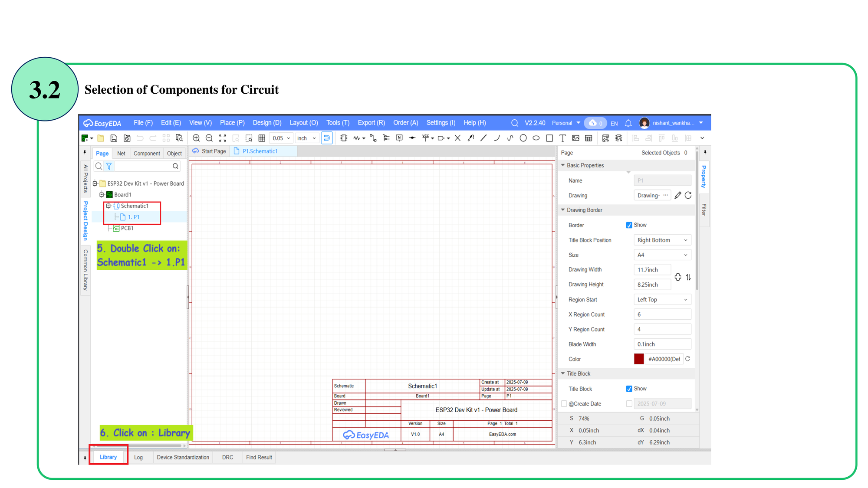Collapse the Schematic1 tree node
The width and height of the screenshot is (868, 488).
click(108, 206)
